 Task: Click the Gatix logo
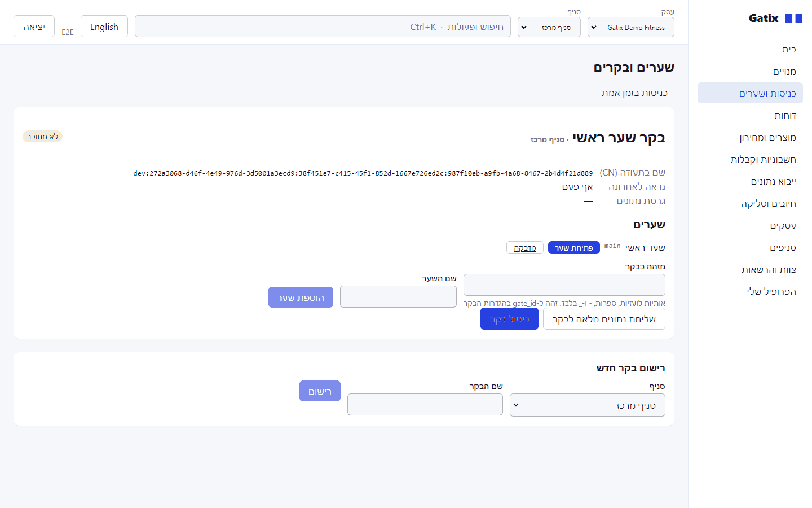(x=775, y=18)
